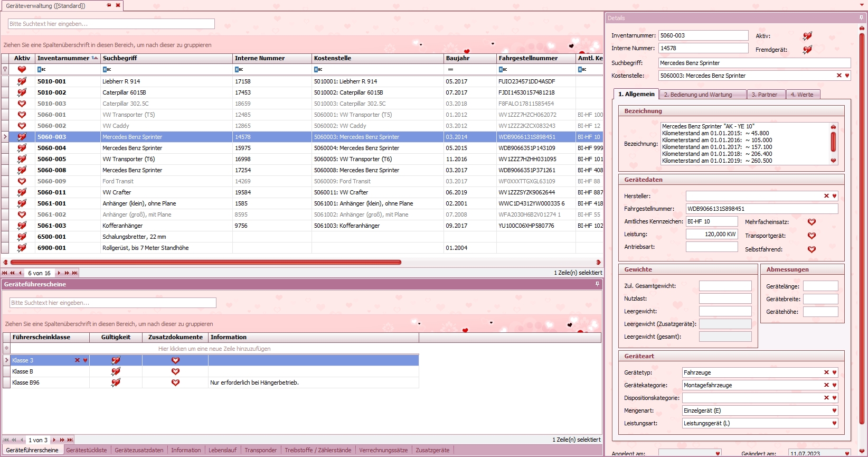Pin the Geräteverwaltung tab

tap(109, 5)
